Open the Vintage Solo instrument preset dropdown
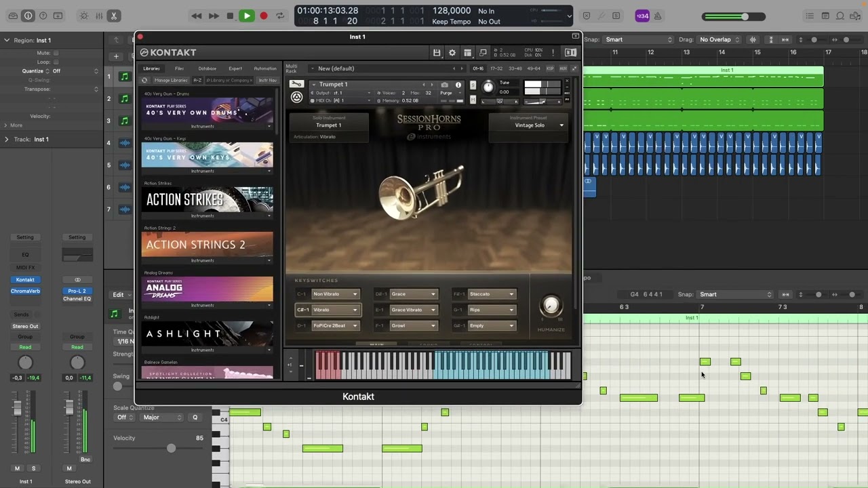 click(530, 125)
